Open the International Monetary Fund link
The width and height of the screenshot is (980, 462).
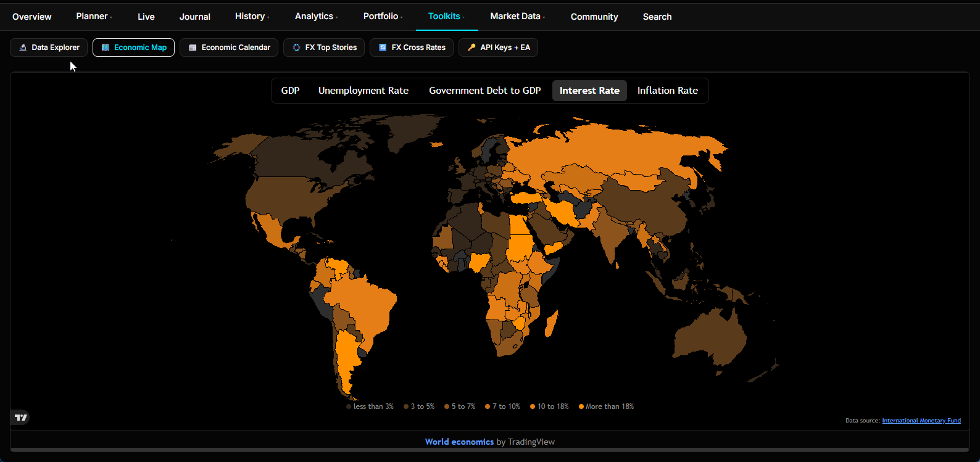921,421
